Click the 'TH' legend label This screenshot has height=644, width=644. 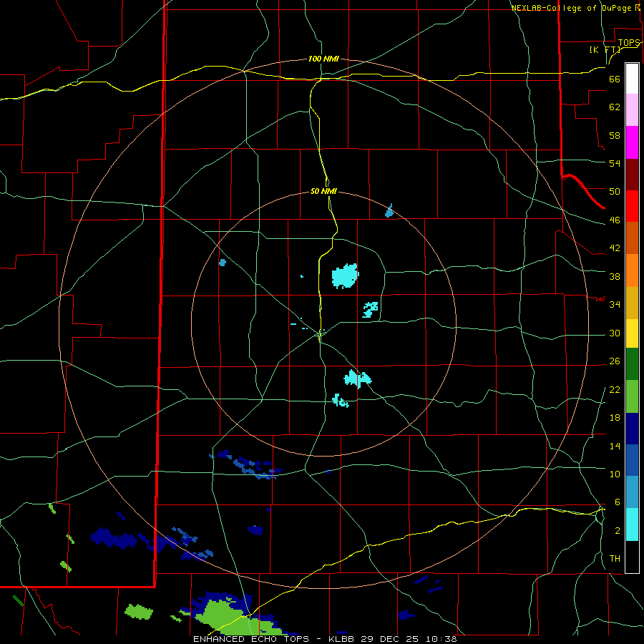[x=615, y=559]
